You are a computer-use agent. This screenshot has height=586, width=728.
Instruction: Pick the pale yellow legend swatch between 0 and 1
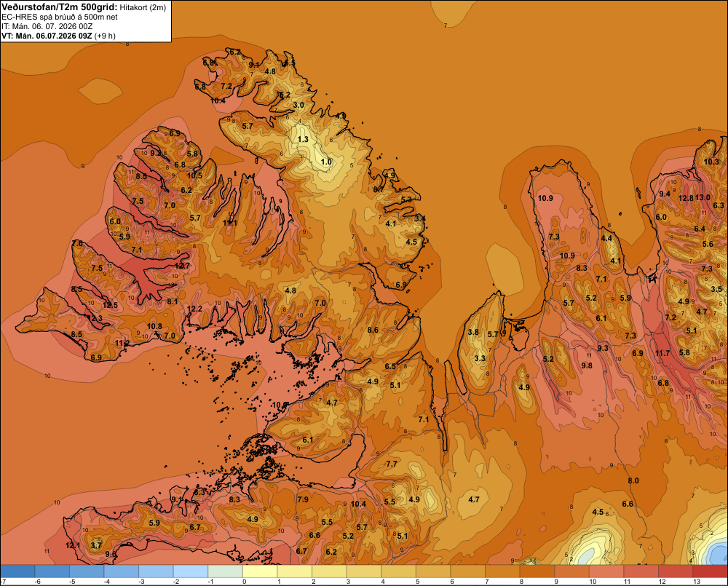[x=260, y=571]
